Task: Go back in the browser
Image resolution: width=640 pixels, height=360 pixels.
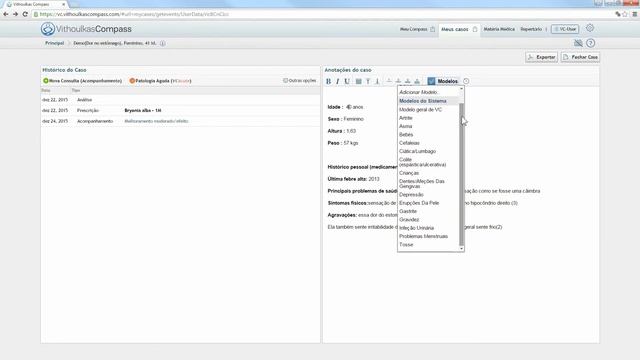Action: tap(6, 14)
